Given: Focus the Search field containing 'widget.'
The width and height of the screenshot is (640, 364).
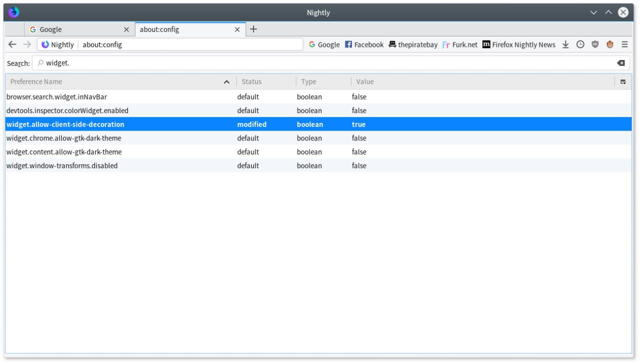Looking at the screenshot, I should (330, 63).
